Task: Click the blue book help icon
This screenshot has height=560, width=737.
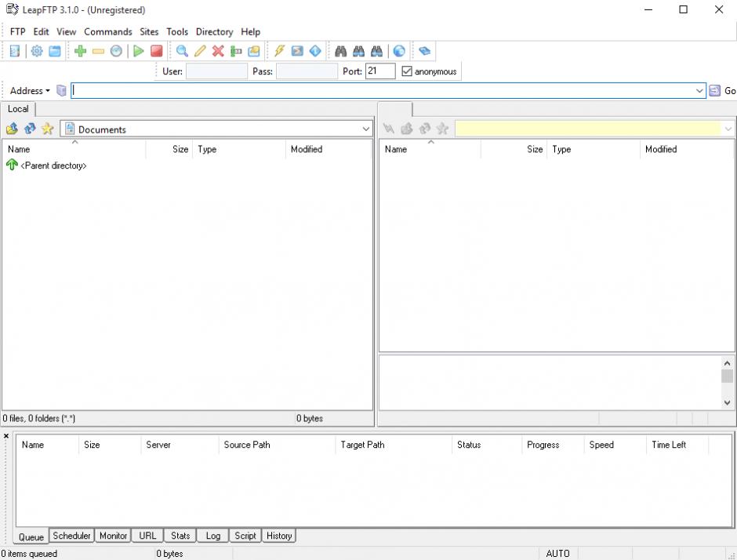Action: [x=424, y=51]
